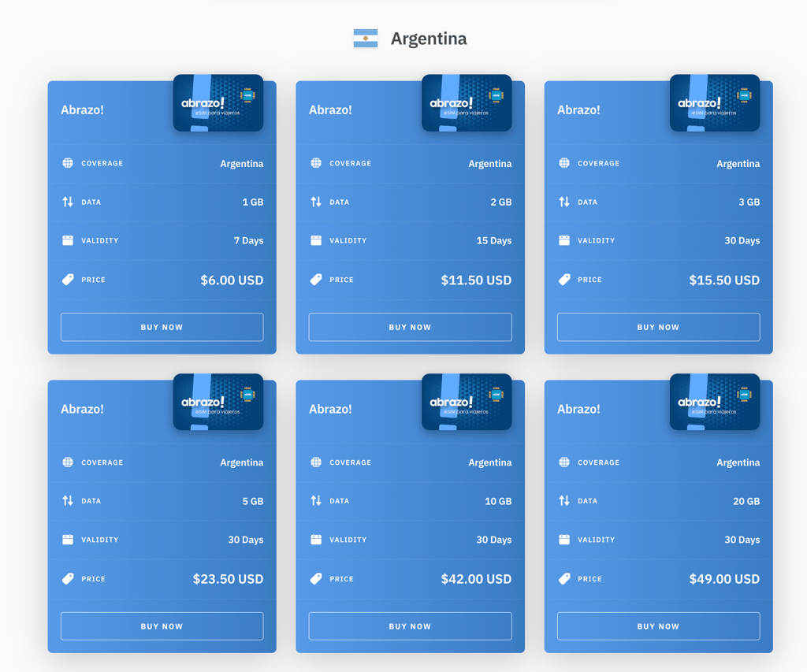Screen dimensions: 807x672
Task: Click the data arrows icon in the 3 GB card
Action: [564, 202]
